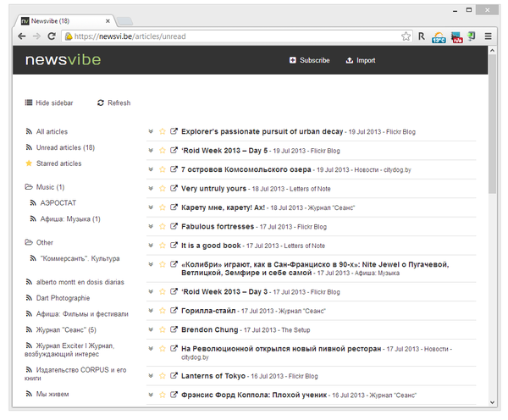Click the Newsvibe (18) browser tab

click(x=65, y=21)
